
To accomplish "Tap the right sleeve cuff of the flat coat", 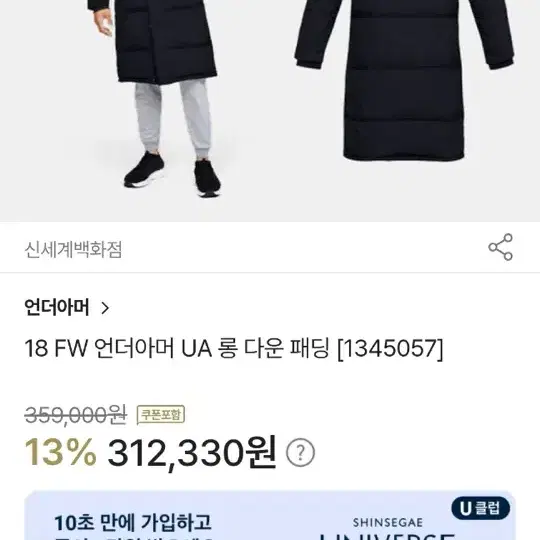I will point(500,62).
